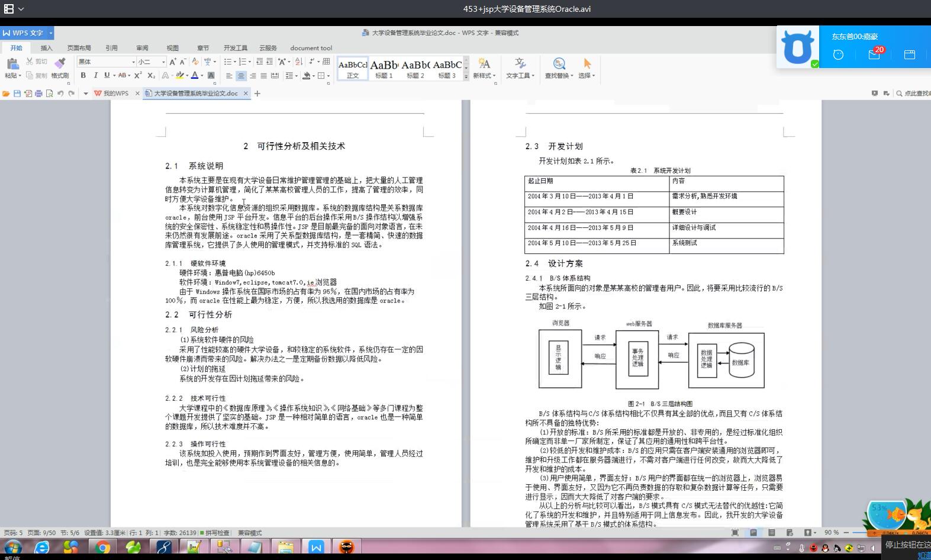Open the 开发工具 ribbon tab

click(x=236, y=48)
